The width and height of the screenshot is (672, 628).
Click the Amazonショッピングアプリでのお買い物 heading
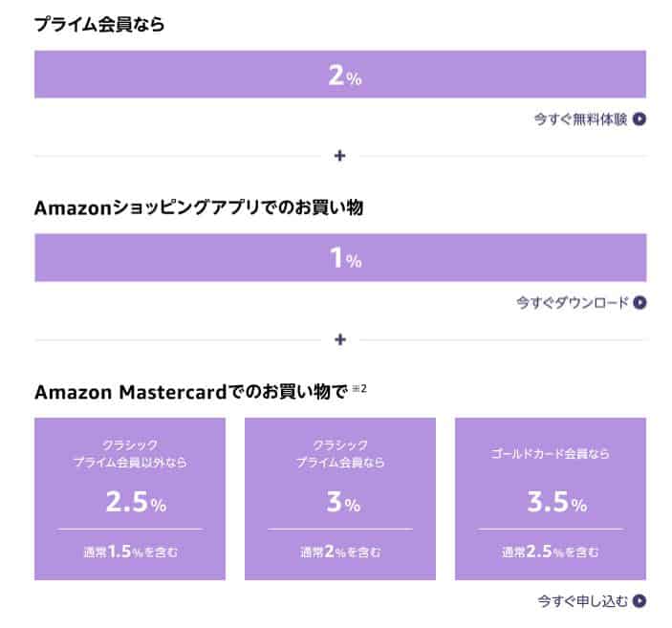199,207
